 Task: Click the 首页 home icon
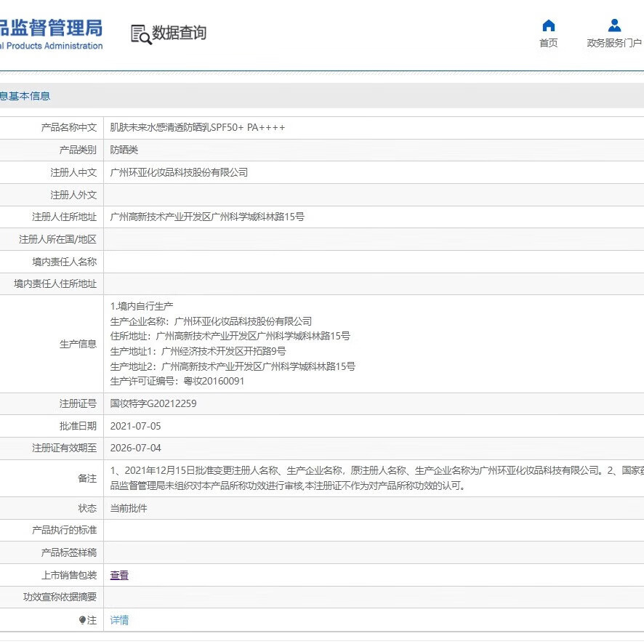(549, 26)
